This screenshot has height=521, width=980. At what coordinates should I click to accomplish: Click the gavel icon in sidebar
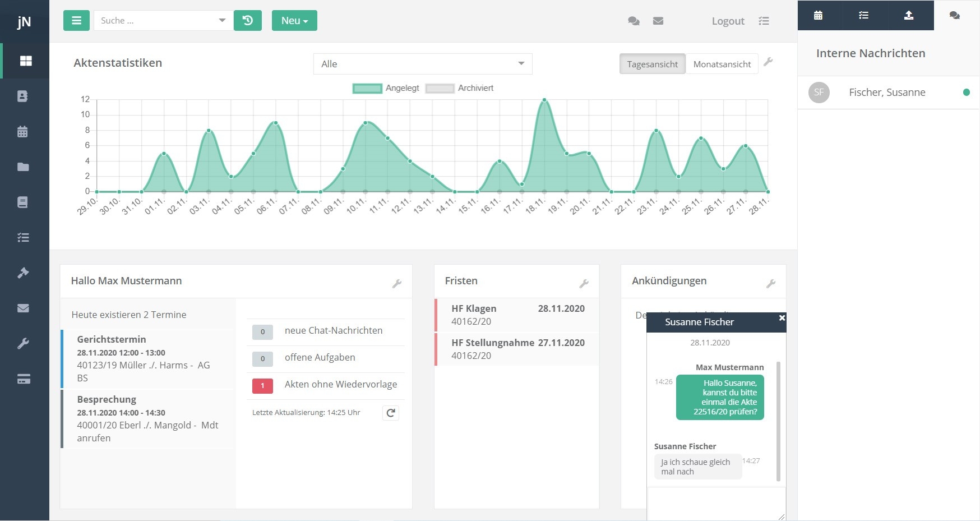pyautogui.click(x=23, y=273)
